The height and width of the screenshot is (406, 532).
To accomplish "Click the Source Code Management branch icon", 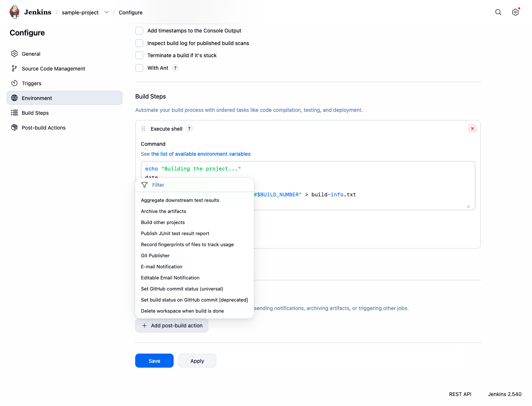I will [x=14, y=68].
